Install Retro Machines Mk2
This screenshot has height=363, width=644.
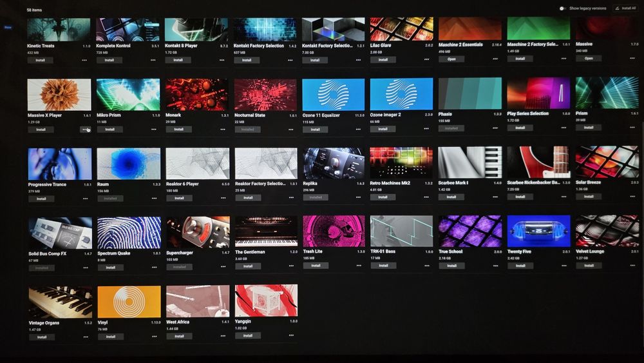tap(383, 197)
